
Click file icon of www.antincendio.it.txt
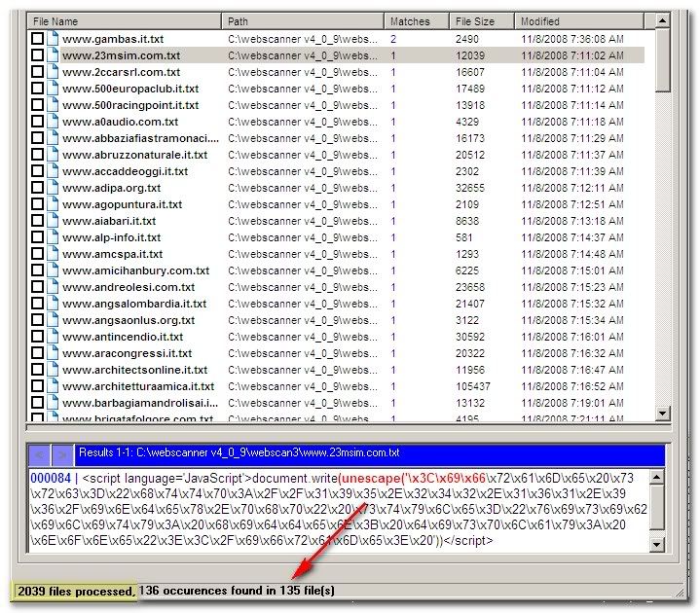point(54,337)
